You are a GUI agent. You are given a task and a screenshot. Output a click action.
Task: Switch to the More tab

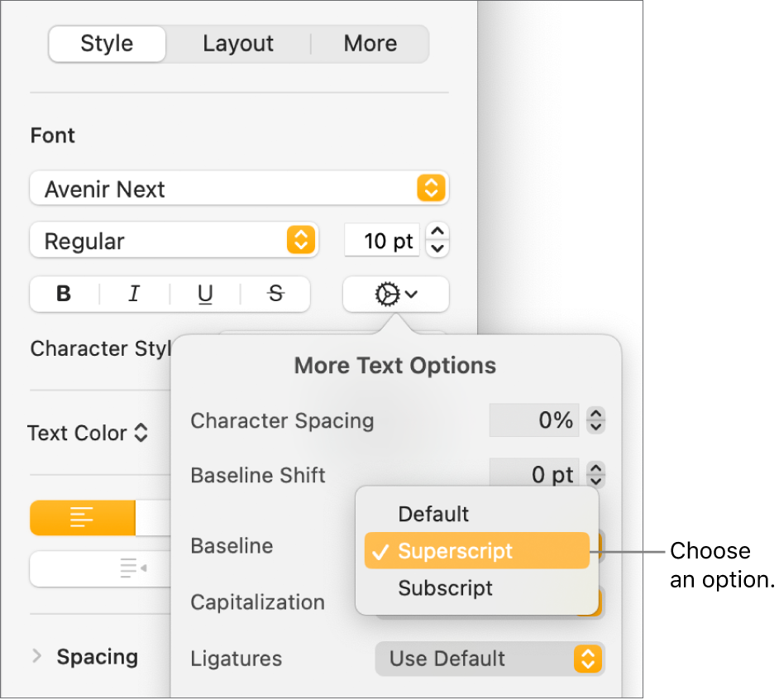tap(370, 44)
